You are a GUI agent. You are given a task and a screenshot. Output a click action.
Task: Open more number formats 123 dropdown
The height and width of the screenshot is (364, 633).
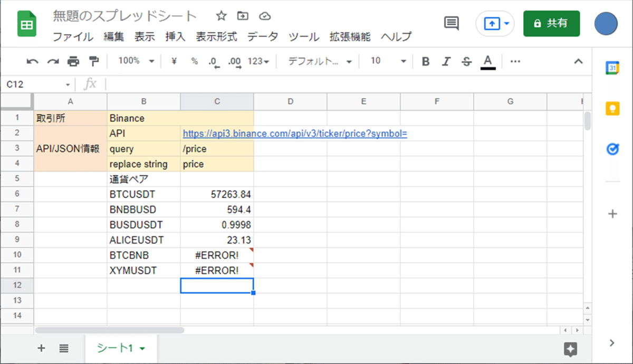[258, 61]
